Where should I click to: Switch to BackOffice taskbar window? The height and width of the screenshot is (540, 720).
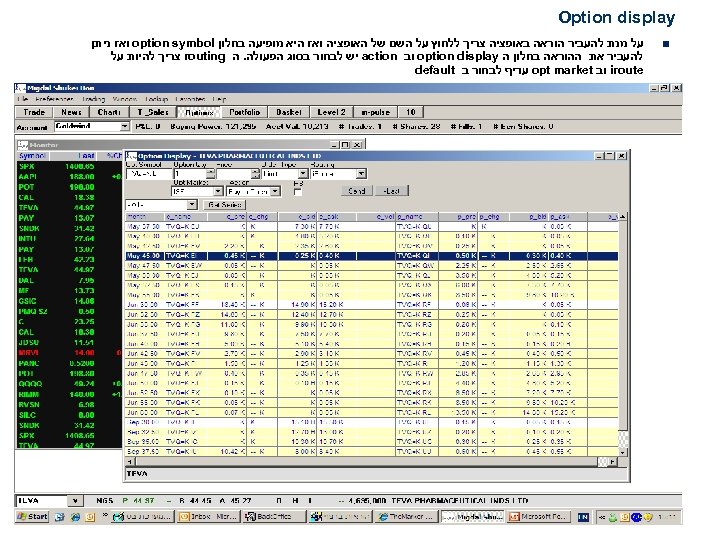275,517
